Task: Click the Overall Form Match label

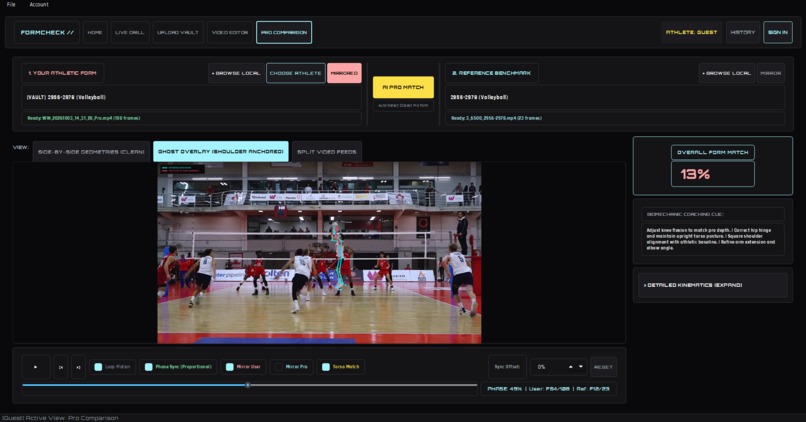Action: coord(712,152)
